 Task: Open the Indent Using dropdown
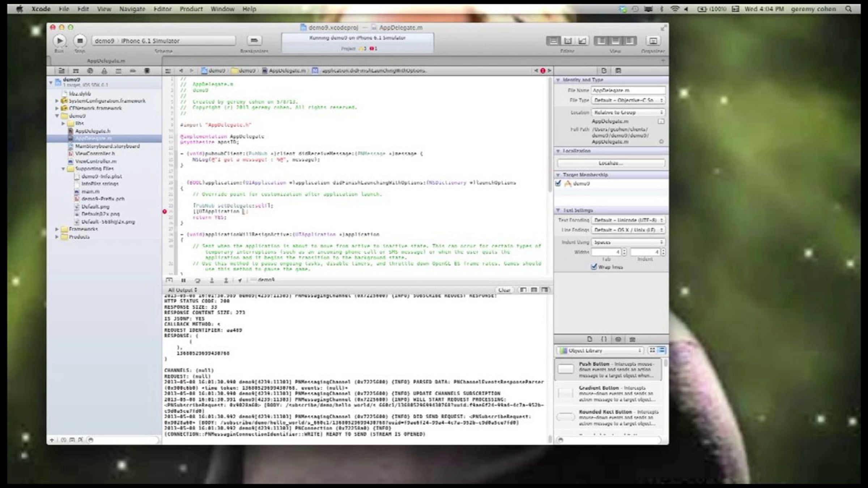click(x=628, y=242)
